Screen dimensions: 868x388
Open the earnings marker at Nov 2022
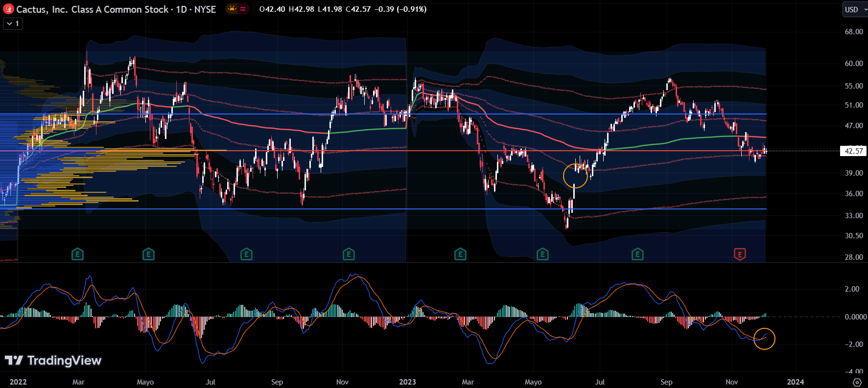[x=349, y=254]
